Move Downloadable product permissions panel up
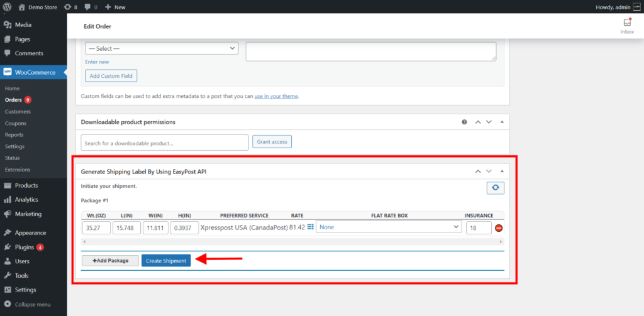 478,122
